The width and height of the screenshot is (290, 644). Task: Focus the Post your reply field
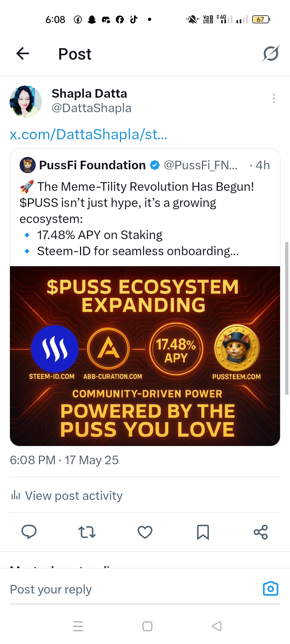[x=134, y=589]
